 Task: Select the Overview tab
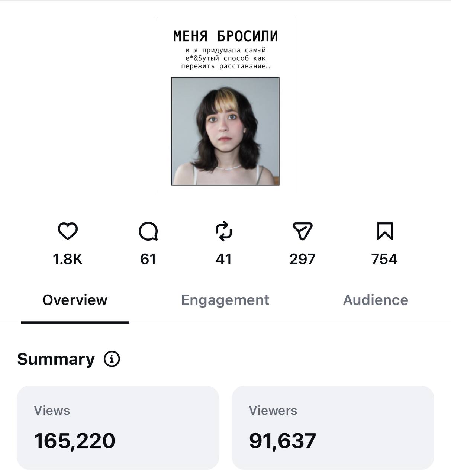pos(75,300)
